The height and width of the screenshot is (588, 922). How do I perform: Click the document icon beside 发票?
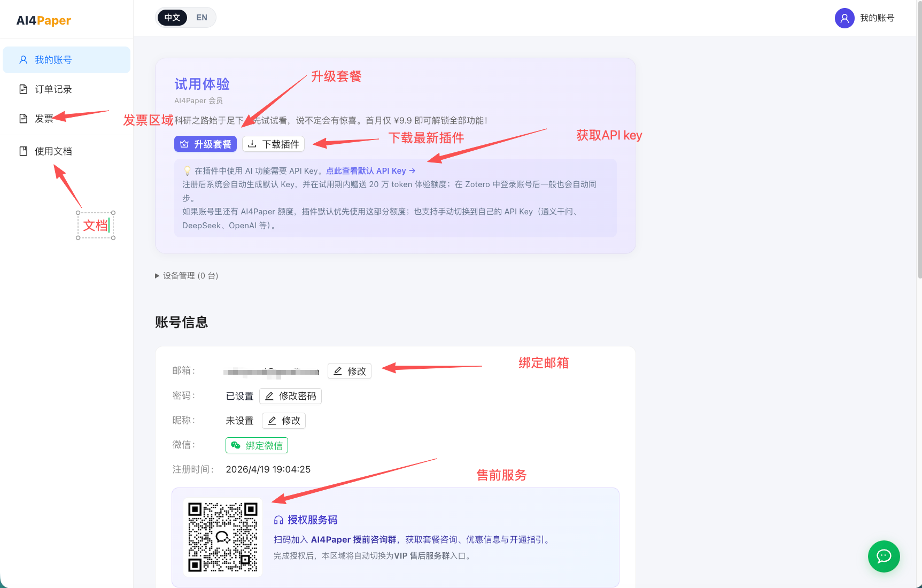coord(24,119)
